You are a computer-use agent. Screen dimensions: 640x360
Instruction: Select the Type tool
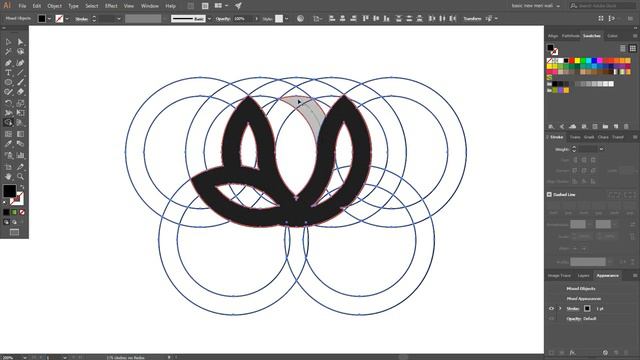pyautogui.click(x=8, y=73)
